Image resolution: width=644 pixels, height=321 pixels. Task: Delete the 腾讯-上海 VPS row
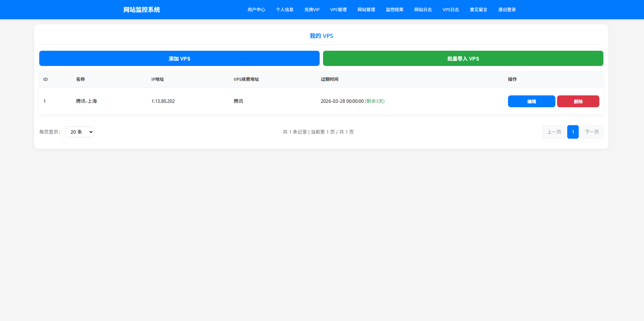(x=578, y=101)
